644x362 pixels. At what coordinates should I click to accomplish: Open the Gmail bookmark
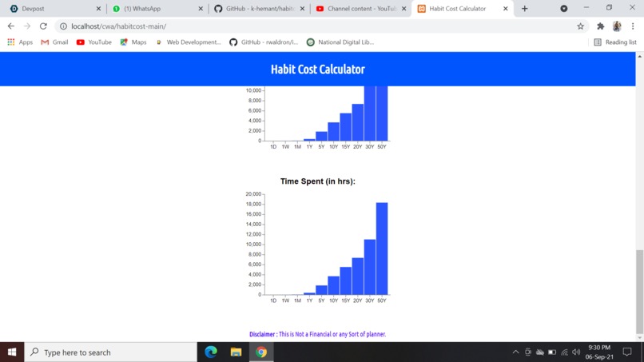click(x=54, y=42)
